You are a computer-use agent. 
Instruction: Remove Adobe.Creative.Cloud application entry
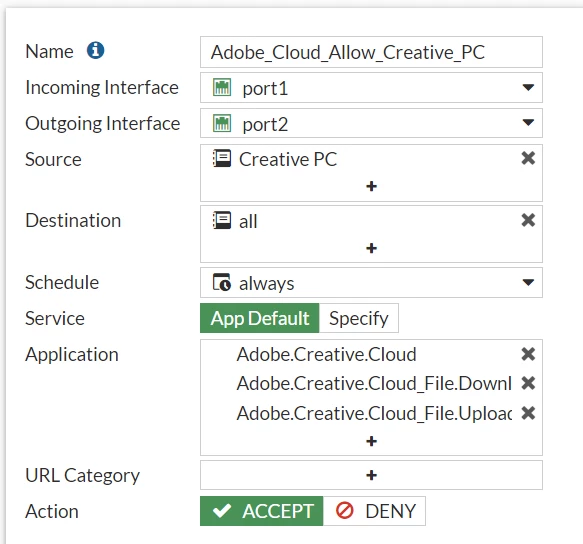pos(528,354)
